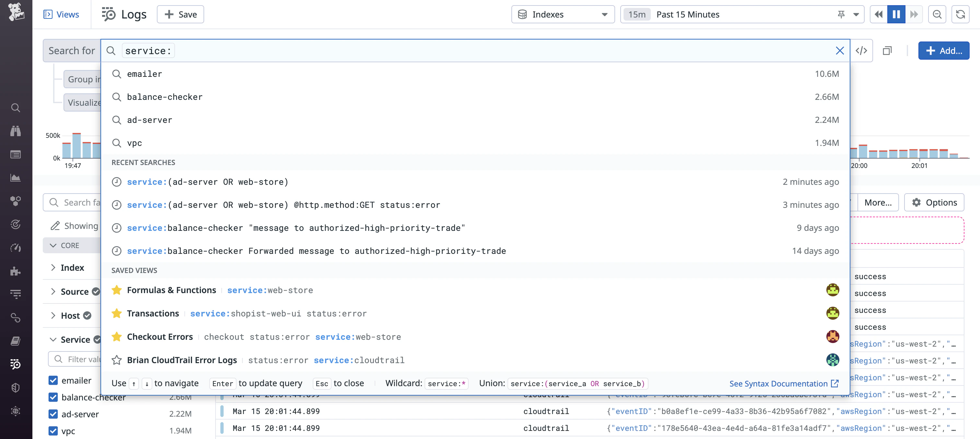
Task: Click the refresh icon in top bar
Action: point(960,15)
